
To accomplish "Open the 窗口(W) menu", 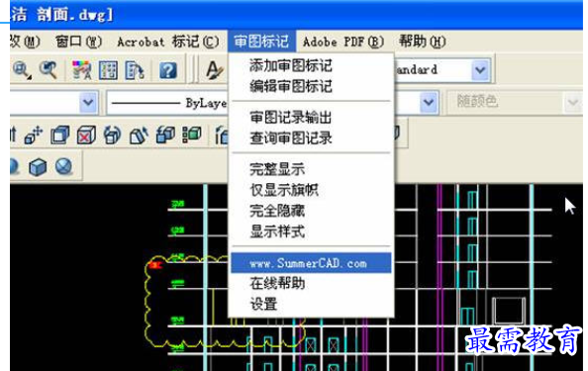I will coord(79,42).
